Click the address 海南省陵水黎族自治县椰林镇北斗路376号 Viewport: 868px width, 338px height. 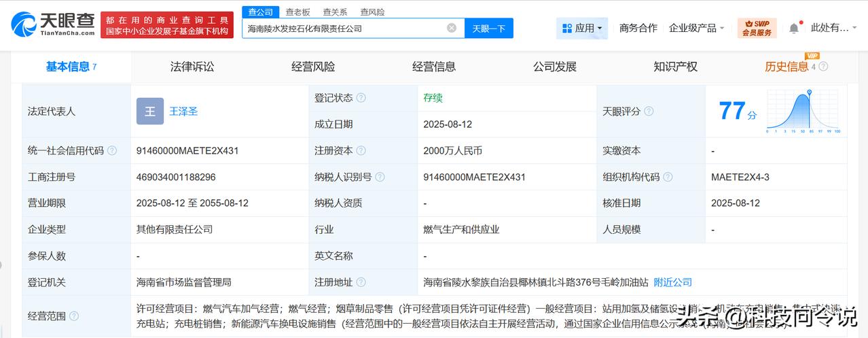pos(535,282)
